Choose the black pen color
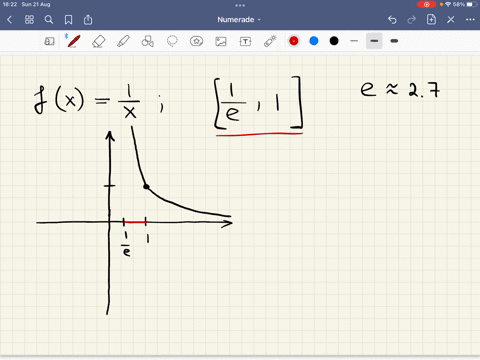Image resolution: width=480 pixels, height=360 pixels. click(334, 41)
